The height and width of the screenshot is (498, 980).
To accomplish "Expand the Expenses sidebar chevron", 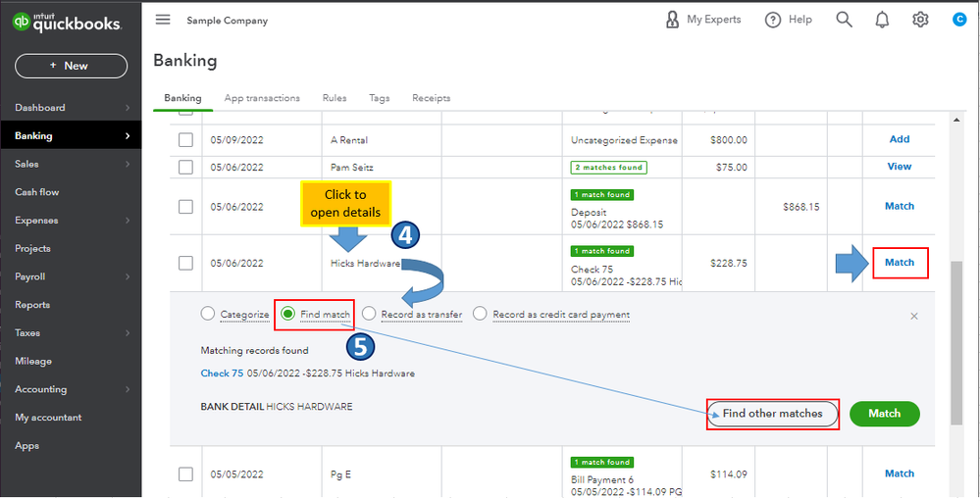I will pos(128,220).
